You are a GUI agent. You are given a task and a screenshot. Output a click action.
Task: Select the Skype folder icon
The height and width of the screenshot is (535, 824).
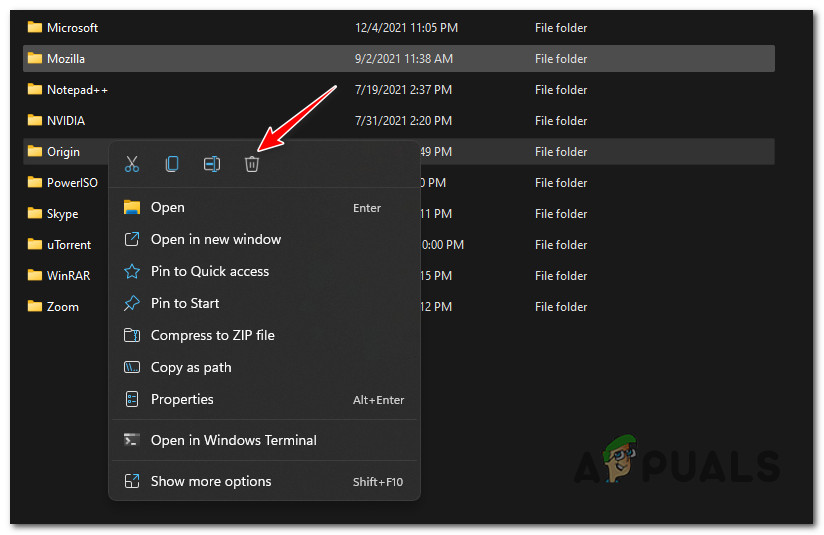click(x=35, y=213)
